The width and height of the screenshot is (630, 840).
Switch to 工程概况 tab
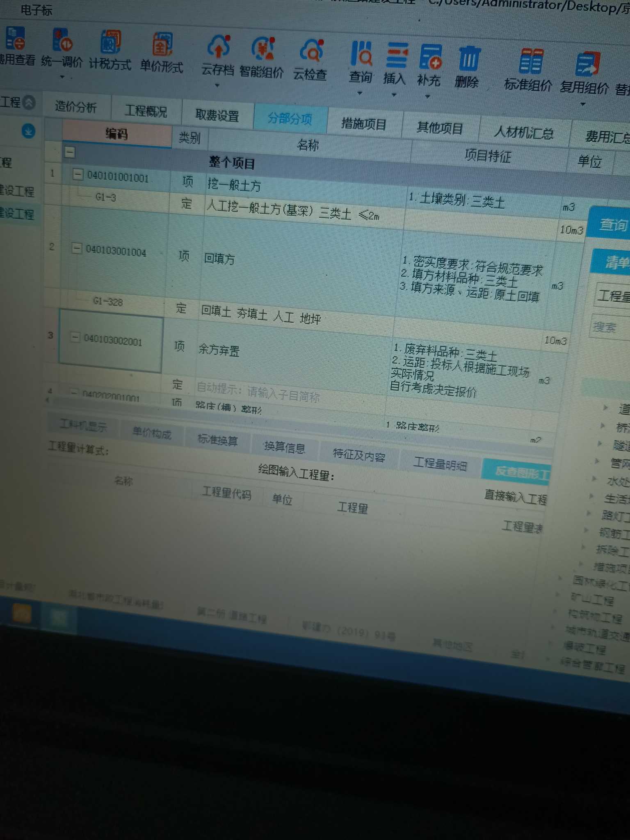click(146, 111)
